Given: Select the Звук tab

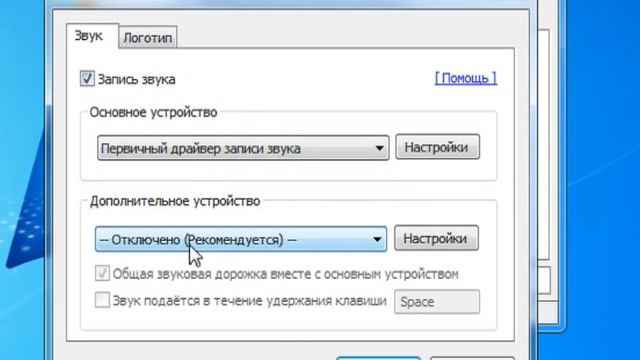Looking at the screenshot, I should click(92, 36).
